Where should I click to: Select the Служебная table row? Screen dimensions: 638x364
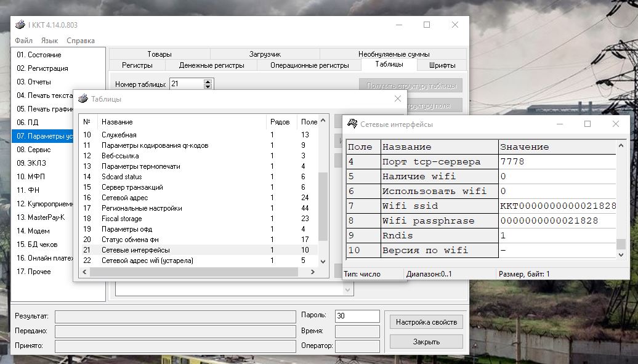pos(198,135)
